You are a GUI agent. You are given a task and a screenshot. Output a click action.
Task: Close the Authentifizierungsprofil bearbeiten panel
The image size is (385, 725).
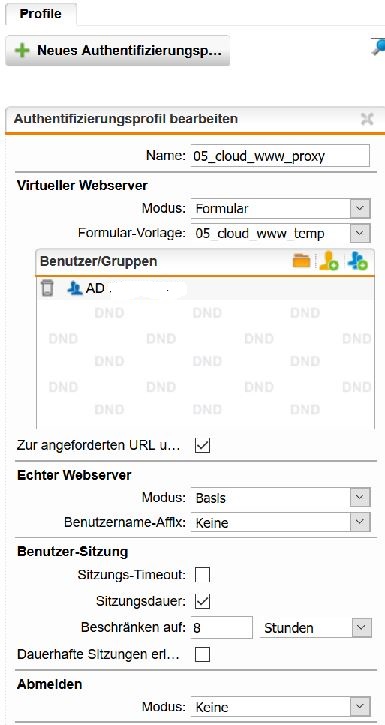(x=367, y=119)
